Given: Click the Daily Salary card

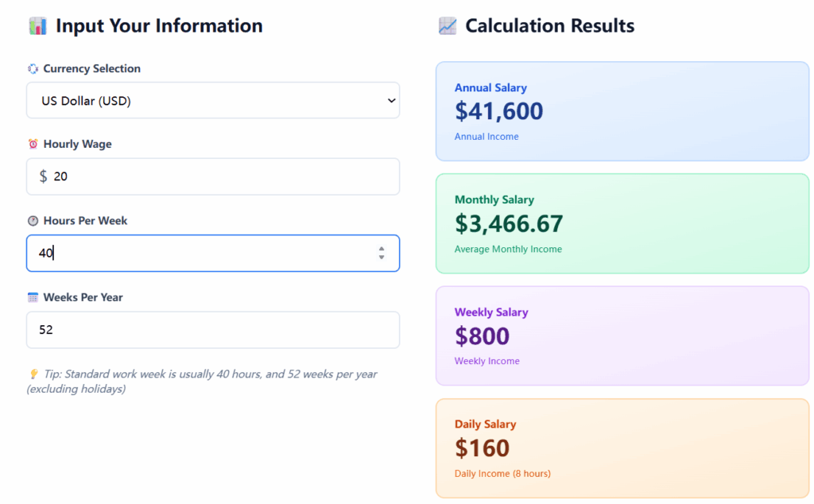Looking at the screenshot, I should coord(622,448).
